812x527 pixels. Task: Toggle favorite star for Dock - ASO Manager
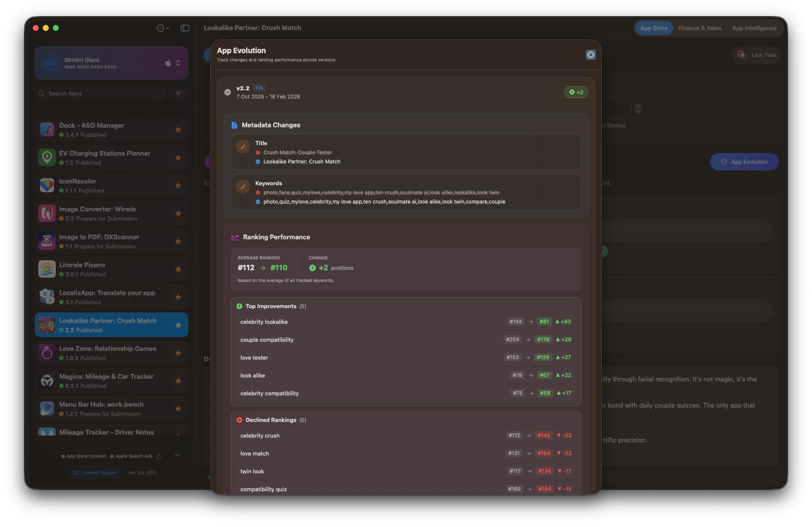178,130
